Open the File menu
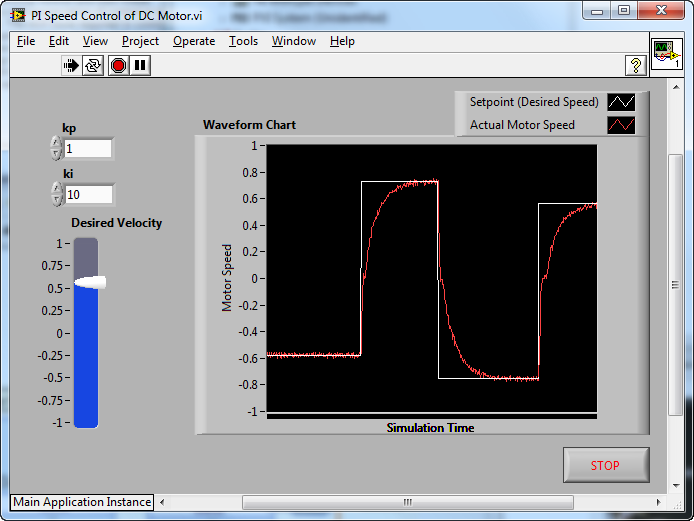This screenshot has width=694, height=521. coord(26,41)
